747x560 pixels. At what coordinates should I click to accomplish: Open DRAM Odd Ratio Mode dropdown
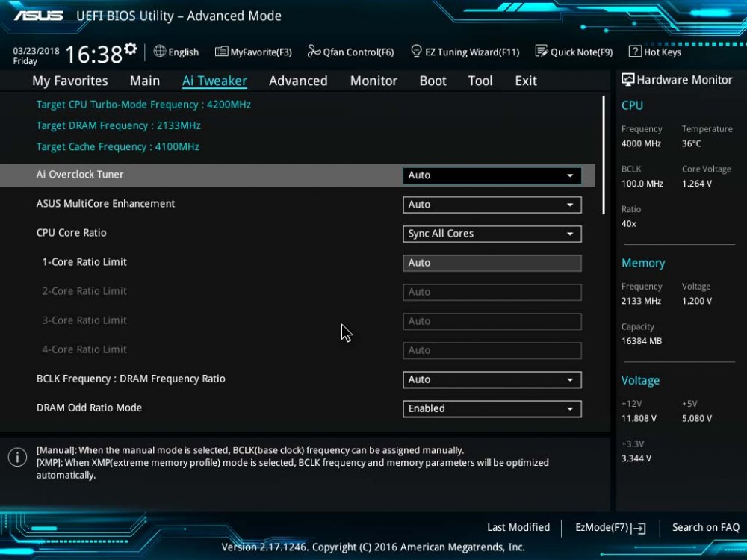492,408
